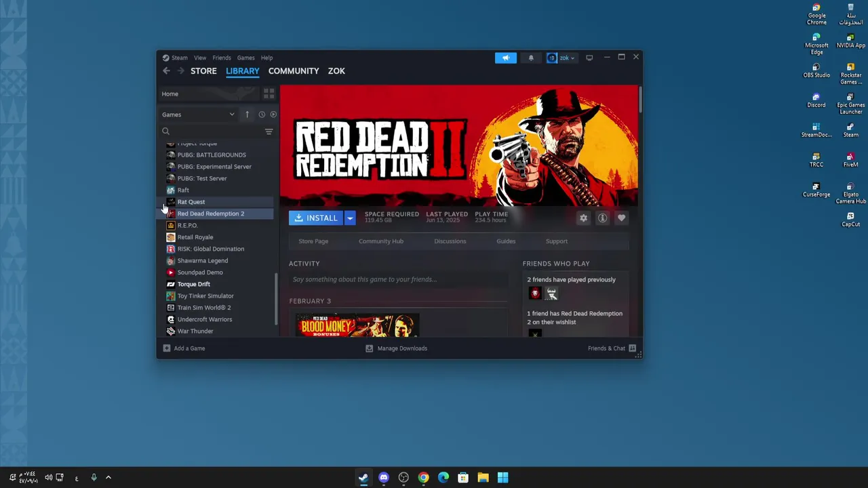This screenshot has height=488, width=868.
Task: Open File Explorer from the taskbar
Action: (x=483, y=478)
